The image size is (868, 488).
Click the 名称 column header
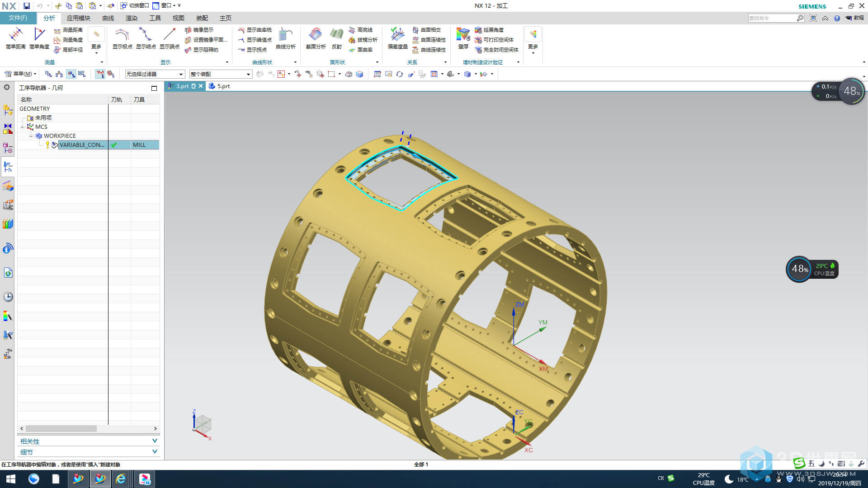pos(63,99)
